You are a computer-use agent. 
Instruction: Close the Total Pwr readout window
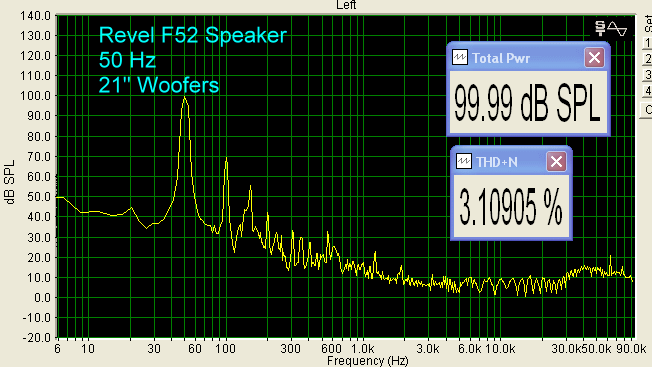pyautogui.click(x=594, y=57)
